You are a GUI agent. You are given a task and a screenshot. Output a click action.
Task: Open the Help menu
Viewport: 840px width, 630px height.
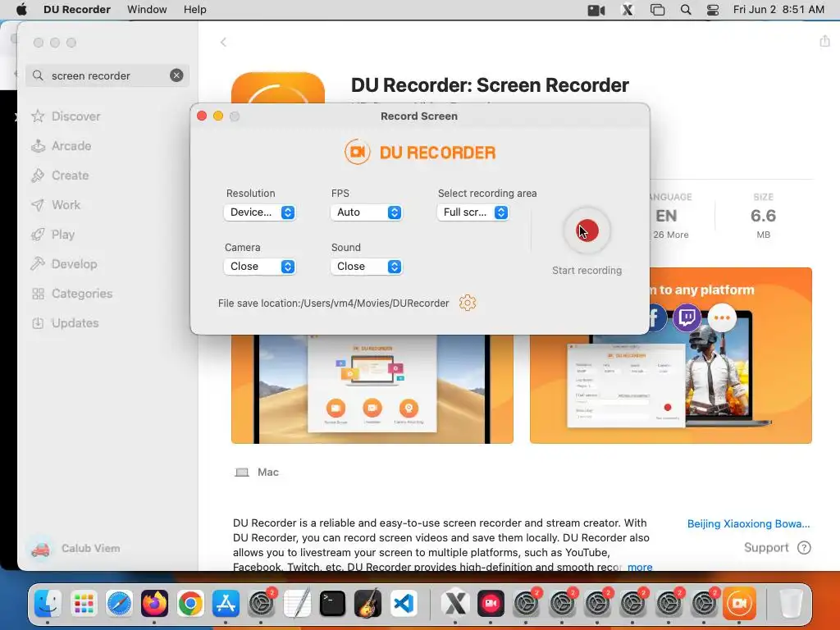tap(195, 10)
